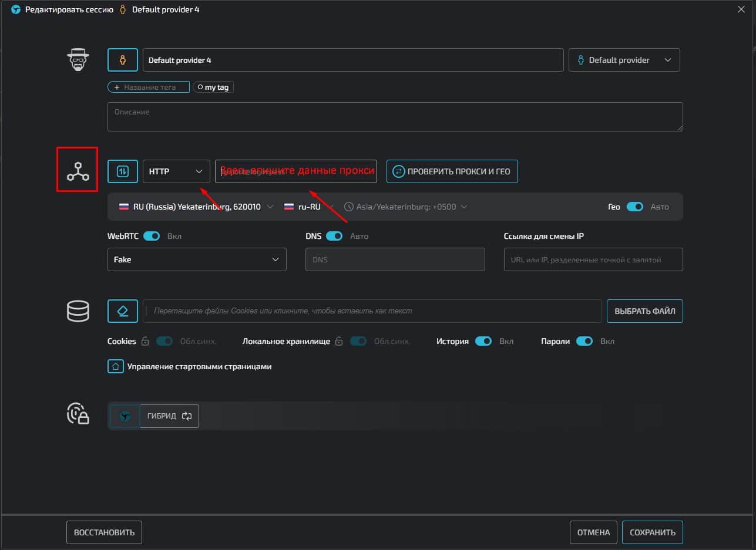
Task: Click the cookies eraser icon button
Action: tap(123, 311)
